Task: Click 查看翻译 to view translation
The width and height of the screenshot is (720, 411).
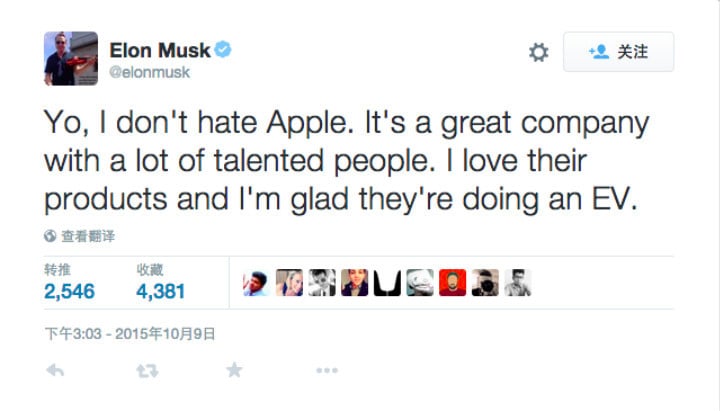Action: 87,237
